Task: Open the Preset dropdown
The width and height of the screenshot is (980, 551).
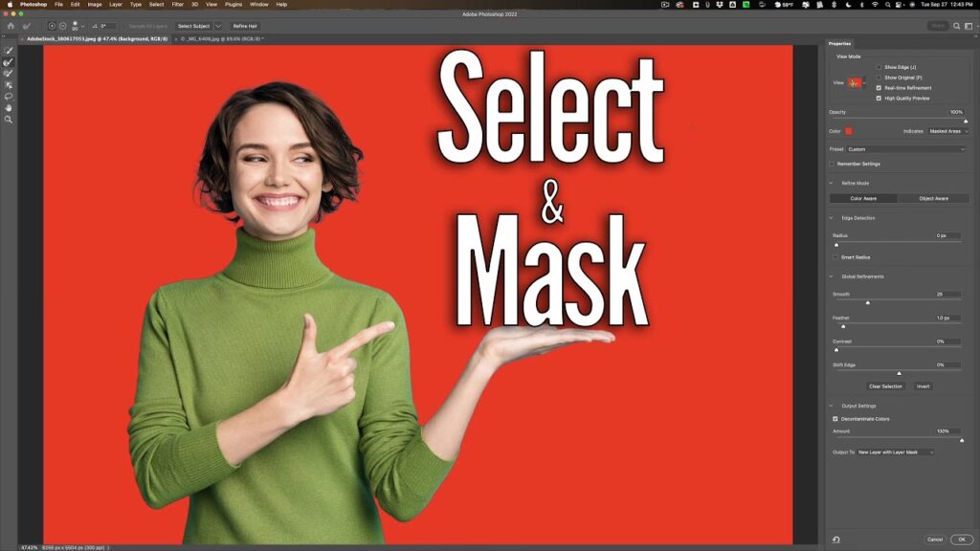Action: point(905,149)
